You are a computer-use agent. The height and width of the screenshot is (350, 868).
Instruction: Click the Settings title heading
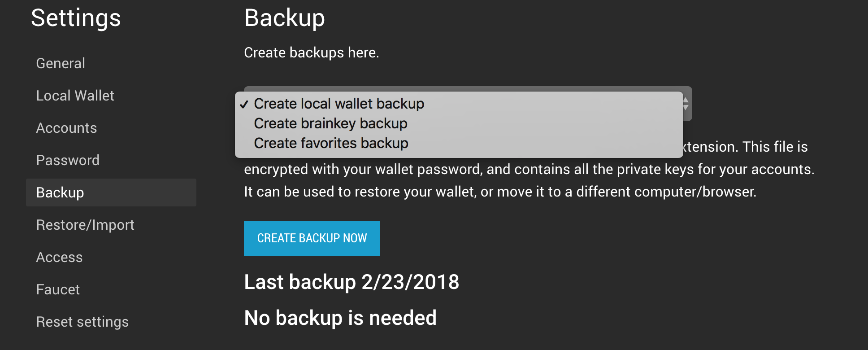click(x=76, y=18)
